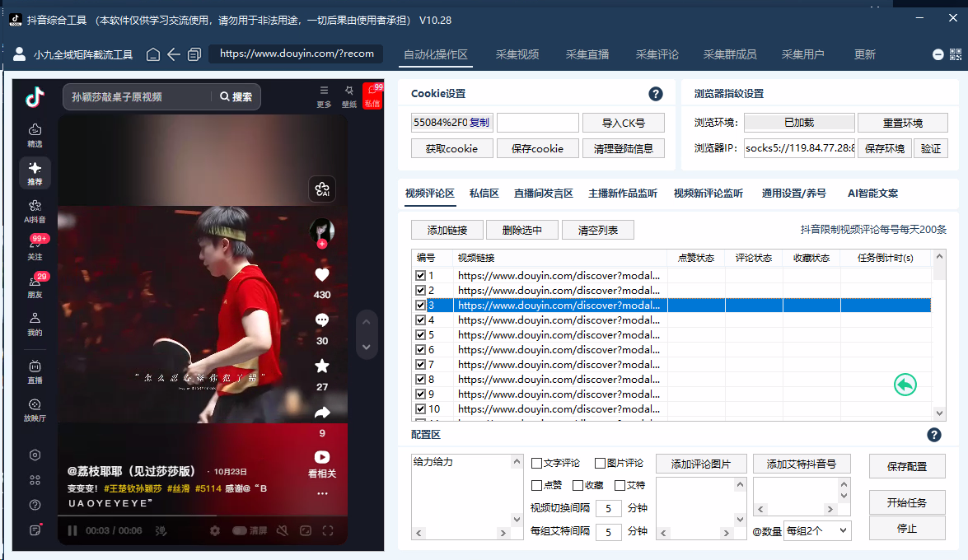
Task: Open the 更多 menu in Douyin header
Action: coord(324,96)
